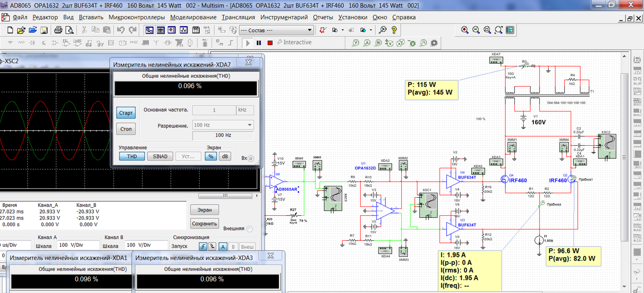
Task: Pause the simulation
Action: [x=259, y=43]
